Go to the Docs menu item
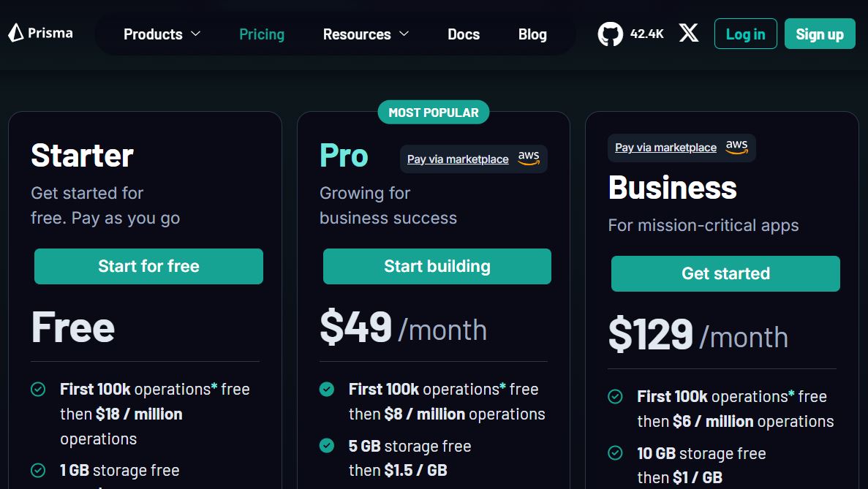Viewport: 868px width, 489px height. (463, 34)
